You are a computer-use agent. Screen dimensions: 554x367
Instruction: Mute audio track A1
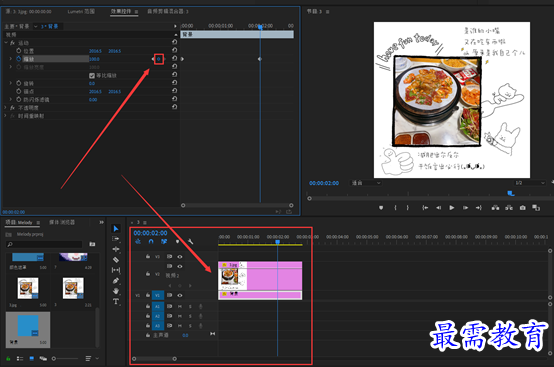pos(180,307)
